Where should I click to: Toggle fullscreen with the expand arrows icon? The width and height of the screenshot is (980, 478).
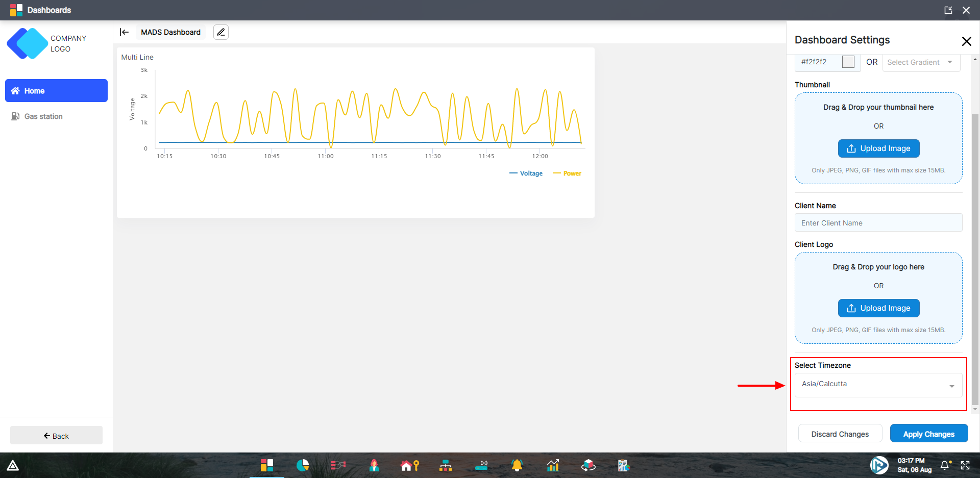965,465
